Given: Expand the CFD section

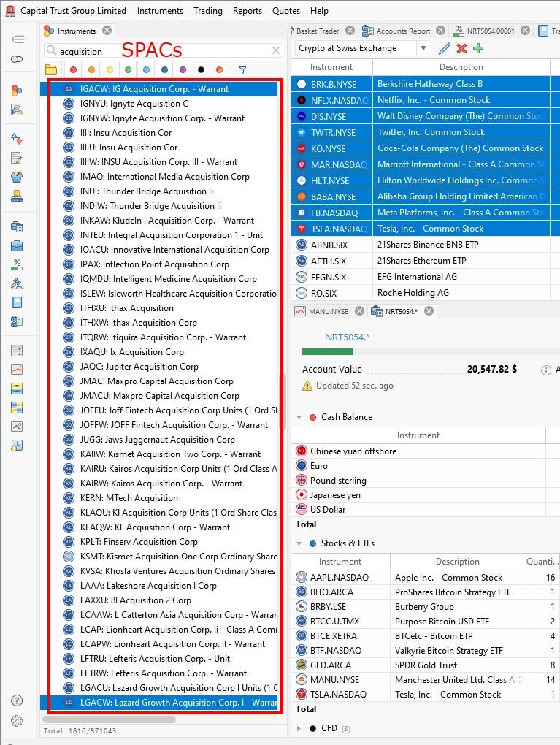Looking at the screenshot, I should pyautogui.click(x=299, y=728).
